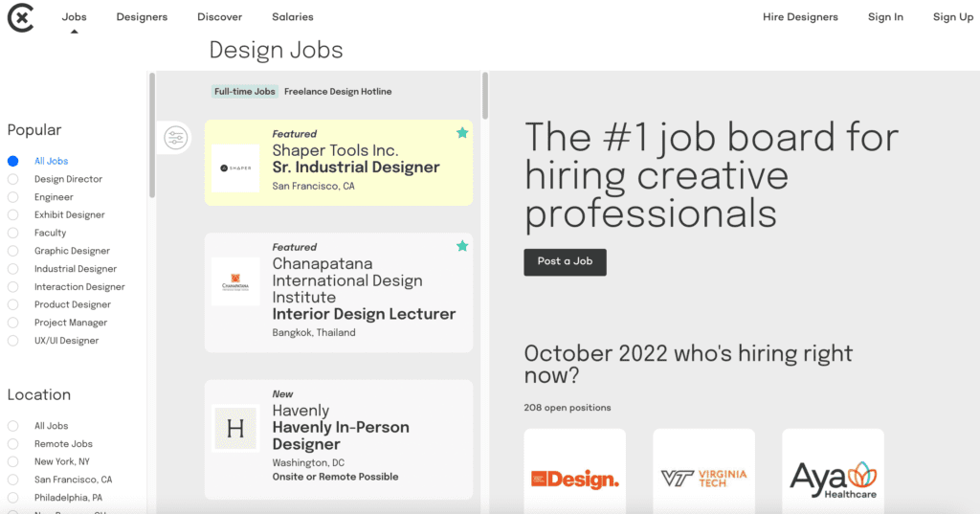980x514 pixels.
Task: Open the Design. company logo card
Action: tap(575, 471)
